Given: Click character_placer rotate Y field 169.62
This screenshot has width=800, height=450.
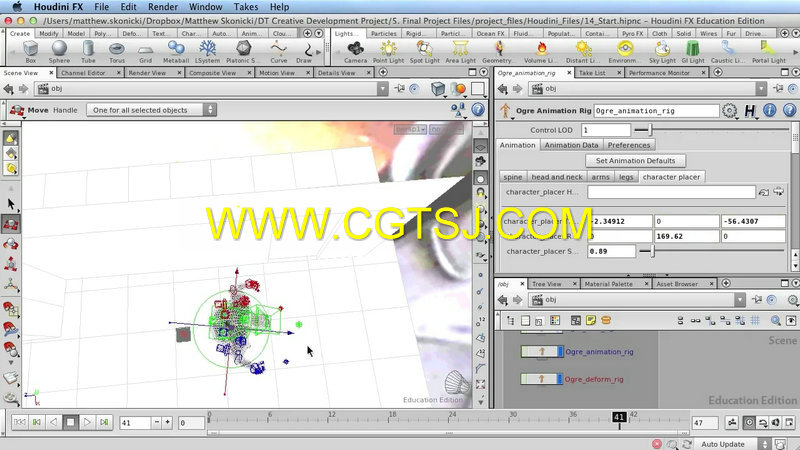Looking at the screenshot, I should tap(686, 236).
